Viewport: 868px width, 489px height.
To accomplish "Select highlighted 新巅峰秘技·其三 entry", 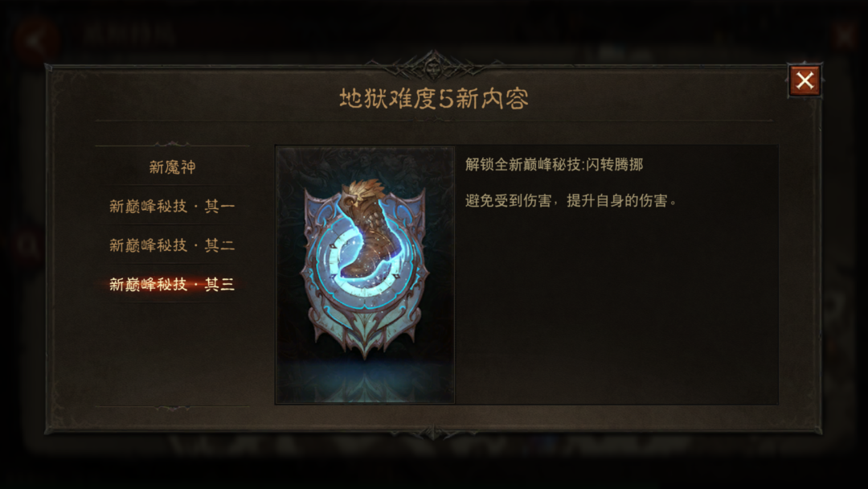I will 172,284.
